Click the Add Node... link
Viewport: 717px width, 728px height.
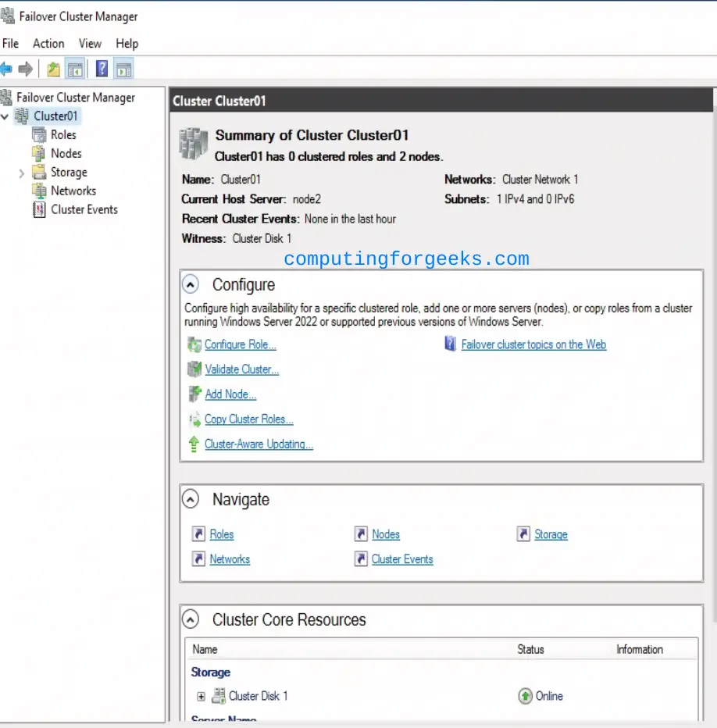coord(230,394)
